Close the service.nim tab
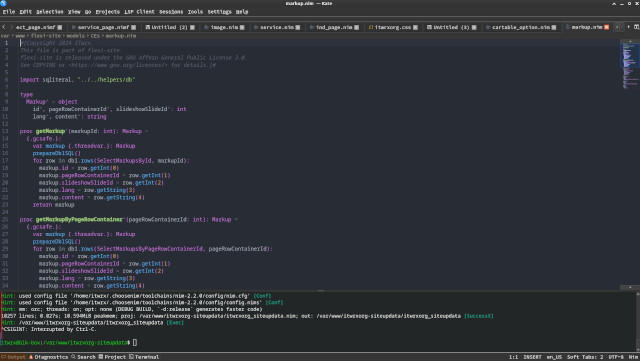The width and height of the screenshot is (640, 361). tap(298, 27)
